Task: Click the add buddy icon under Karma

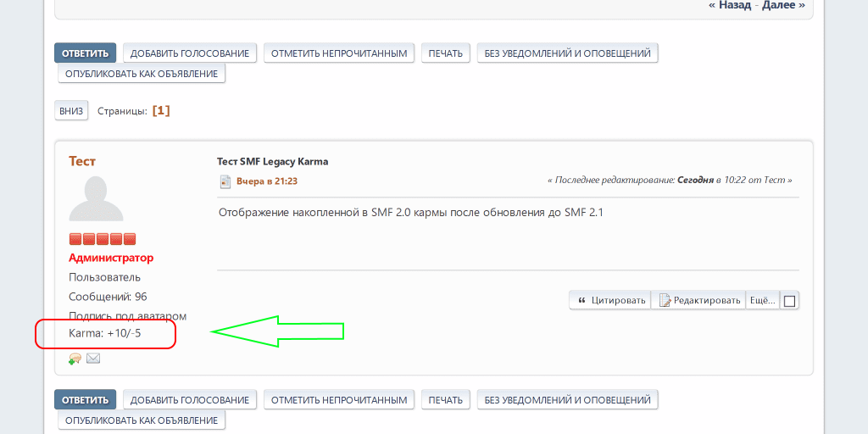Action: tap(75, 359)
